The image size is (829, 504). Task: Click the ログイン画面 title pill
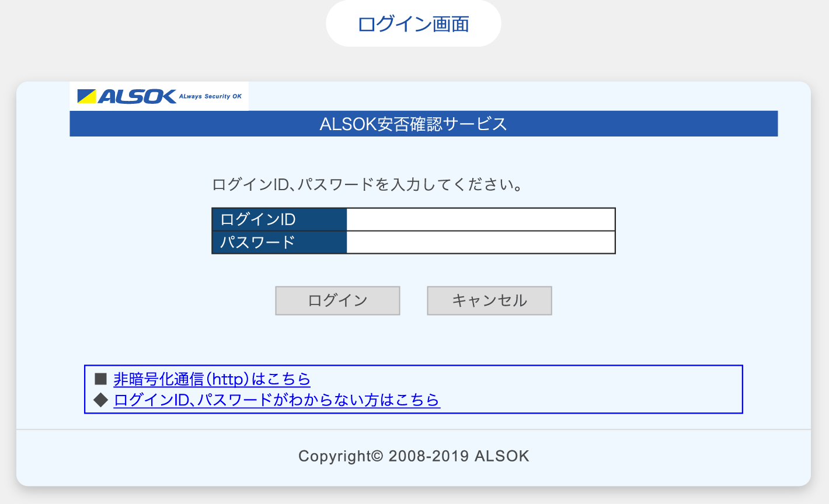[413, 24]
